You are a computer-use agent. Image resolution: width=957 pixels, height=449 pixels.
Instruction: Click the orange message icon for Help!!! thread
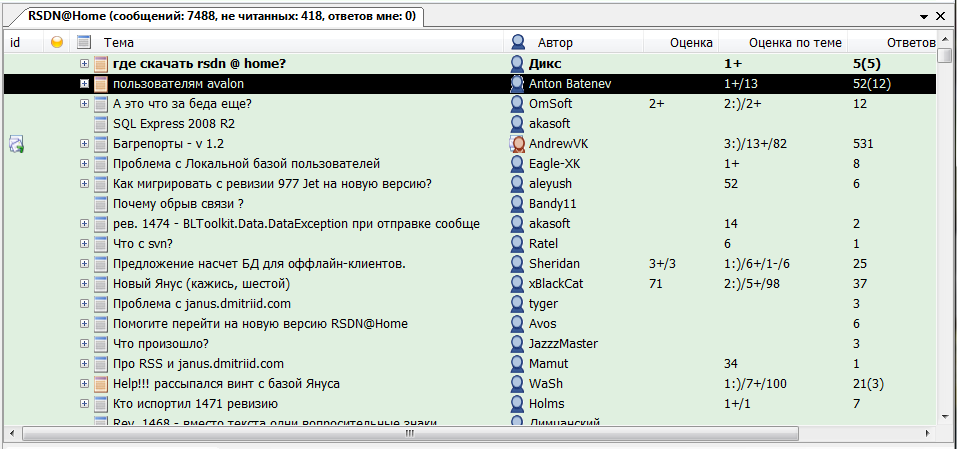(100, 384)
